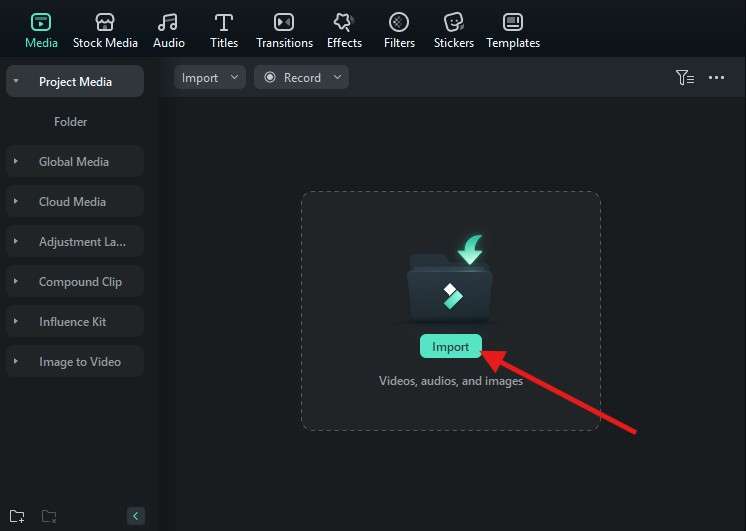Select the Project Media category
Screen dimensions: 746x531
coord(75,81)
